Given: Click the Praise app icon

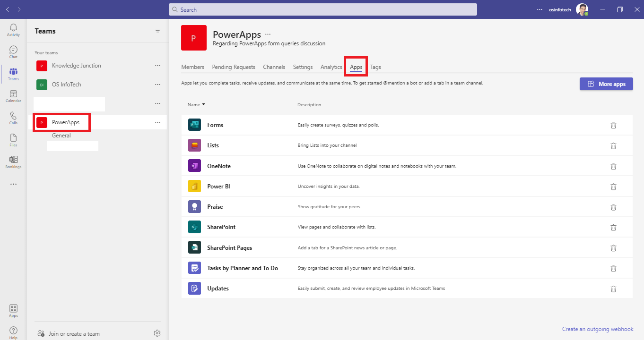Looking at the screenshot, I should [x=194, y=207].
